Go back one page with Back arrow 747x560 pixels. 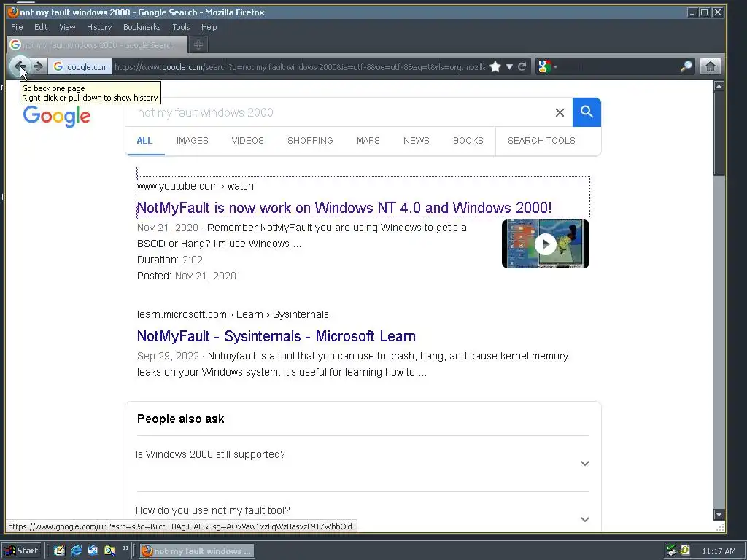point(20,66)
